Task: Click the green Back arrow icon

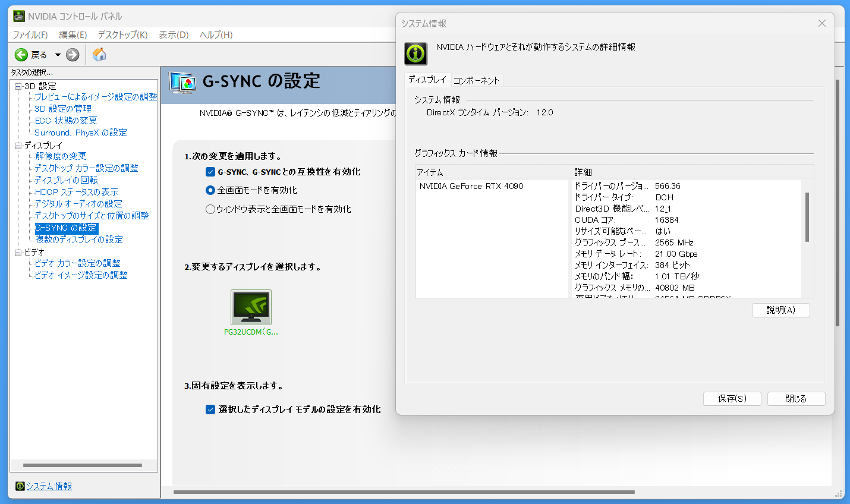Action: 21,55
